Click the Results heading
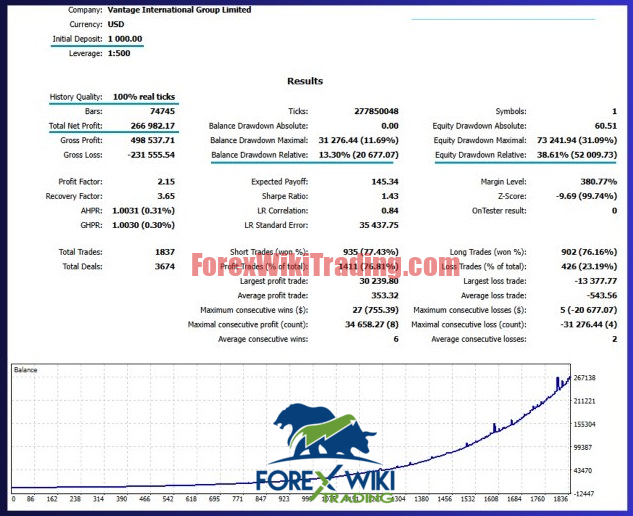Screen dimensions: 633x516 pyautogui.click(x=305, y=81)
